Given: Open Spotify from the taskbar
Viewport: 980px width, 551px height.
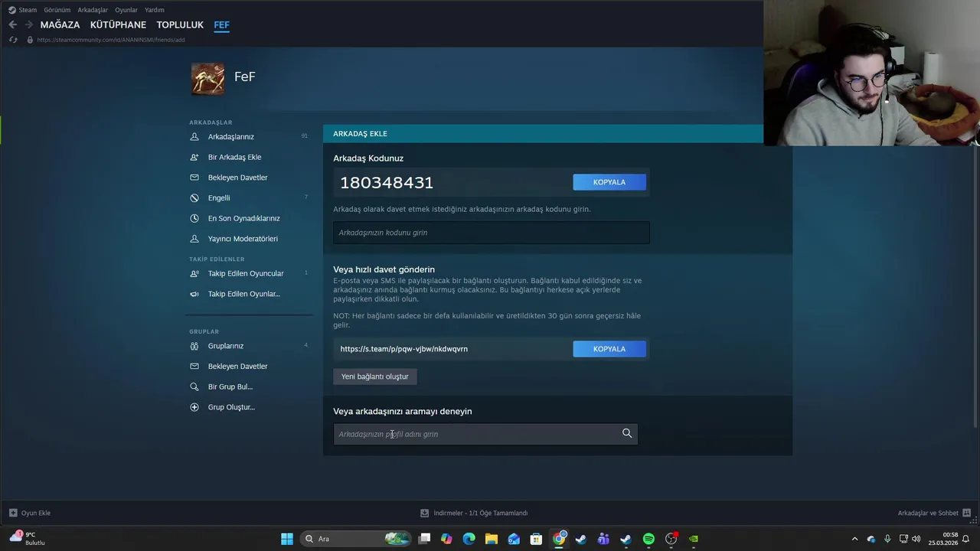Looking at the screenshot, I should coord(648,539).
